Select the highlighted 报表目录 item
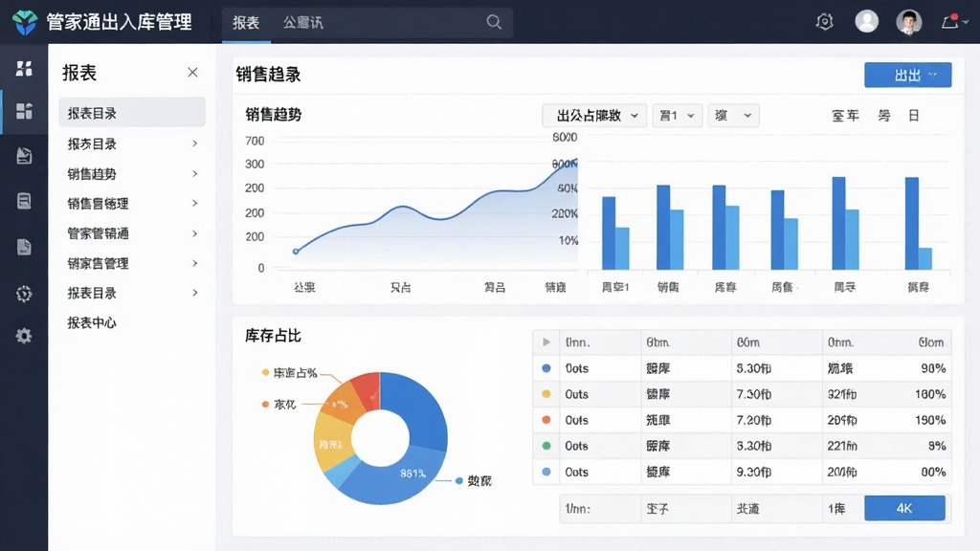This screenshot has width=980, height=551. pos(132,113)
